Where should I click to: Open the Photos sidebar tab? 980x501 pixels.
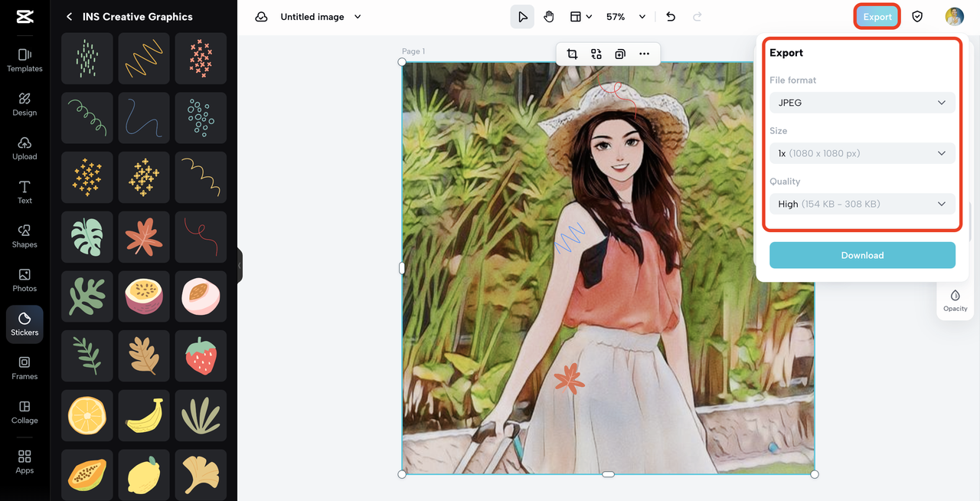(x=24, y=280)
